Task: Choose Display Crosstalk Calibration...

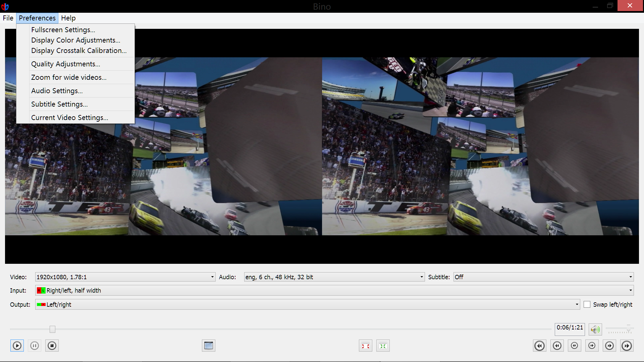Action: pos(76,51)
